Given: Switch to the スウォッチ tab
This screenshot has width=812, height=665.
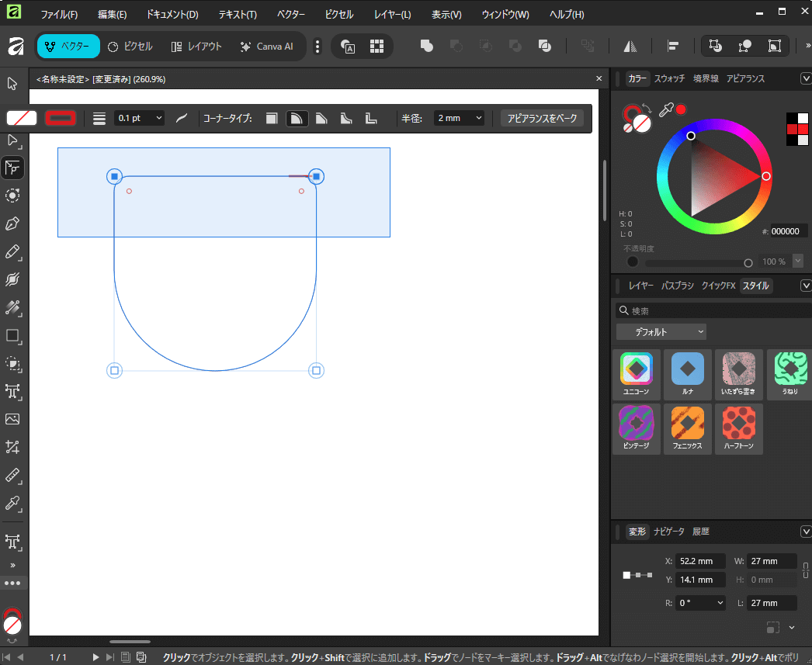Looking at the screenshot, I should [669, 78].
